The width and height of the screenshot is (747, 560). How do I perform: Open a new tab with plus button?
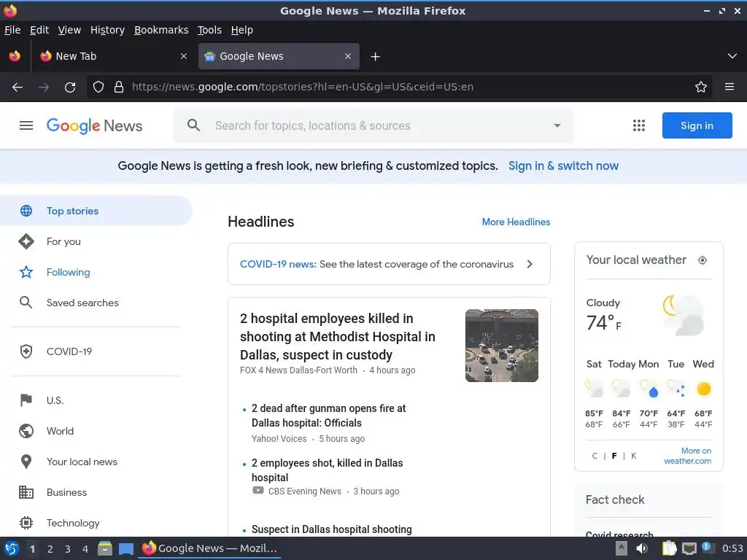click(376, 57)
